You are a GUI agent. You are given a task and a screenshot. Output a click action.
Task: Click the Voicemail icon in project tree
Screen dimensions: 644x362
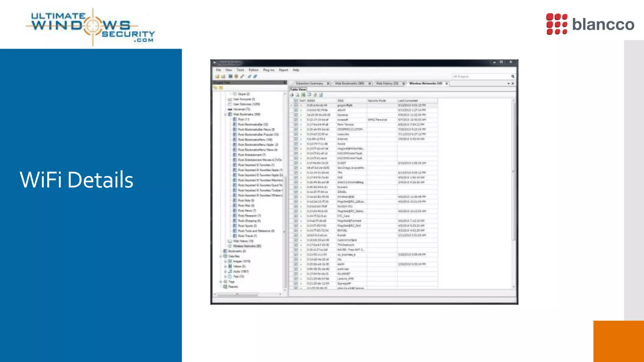230,109
